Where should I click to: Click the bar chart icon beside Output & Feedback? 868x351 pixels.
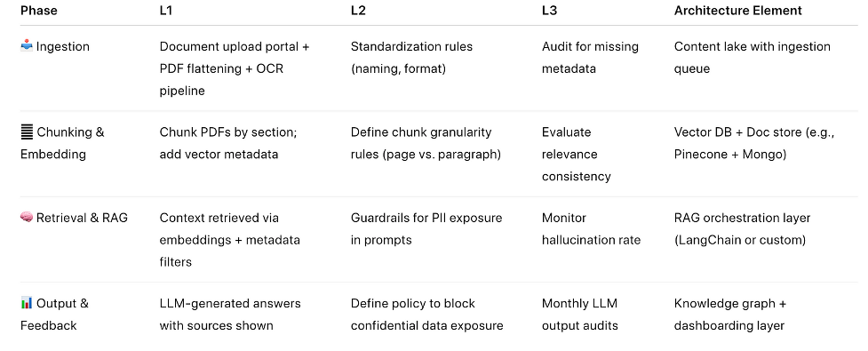[x=27, y=303]
